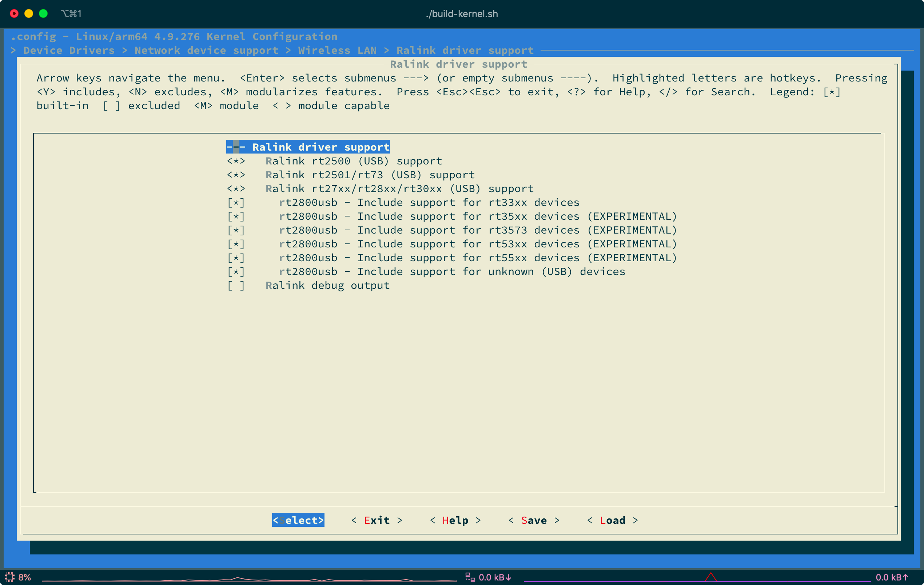The height and width of the screenshot is (585, 924).
Task: Change Ralink rt2500 (USB) support tristate
Action: 236,161
